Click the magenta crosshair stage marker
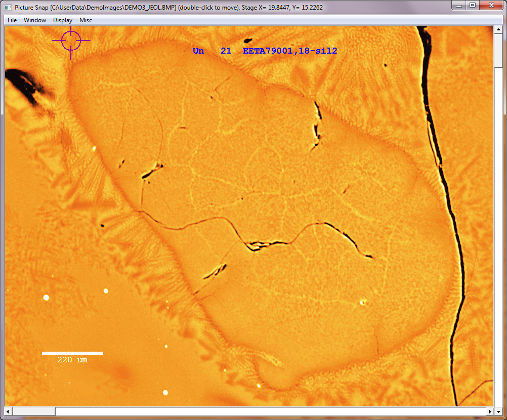 (x=71, y=40)
